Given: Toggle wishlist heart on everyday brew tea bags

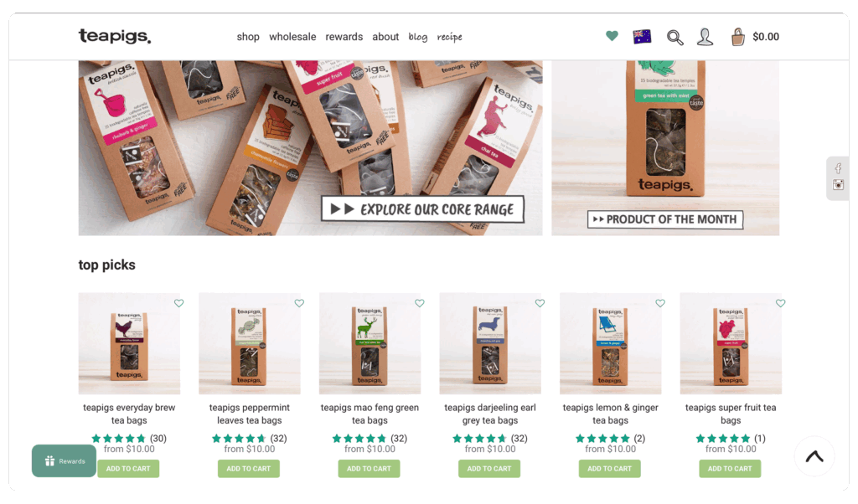Looking at the screenshot, I should click(x=179, y=303).
